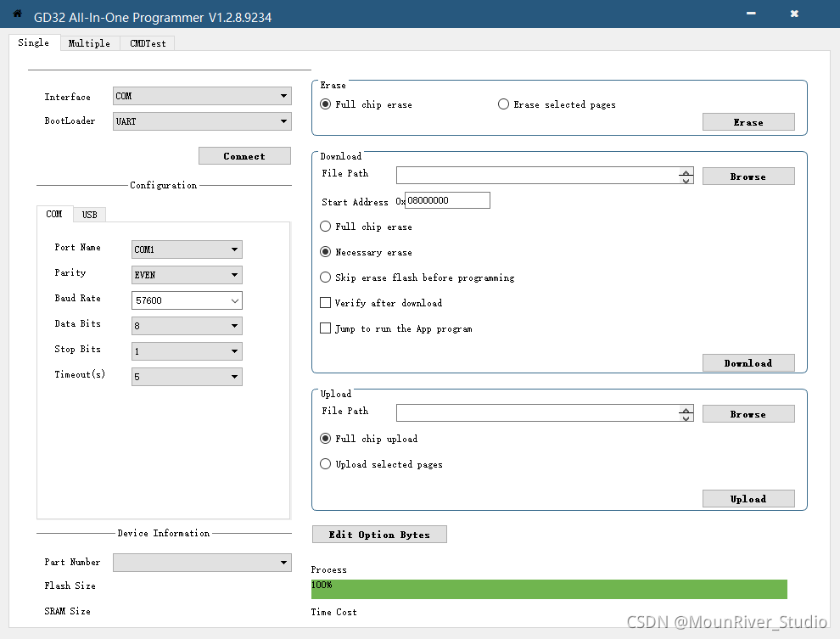The image size is (840, 639).
Task: Switch to the CMDTest tab
Action: coord(148,43)
